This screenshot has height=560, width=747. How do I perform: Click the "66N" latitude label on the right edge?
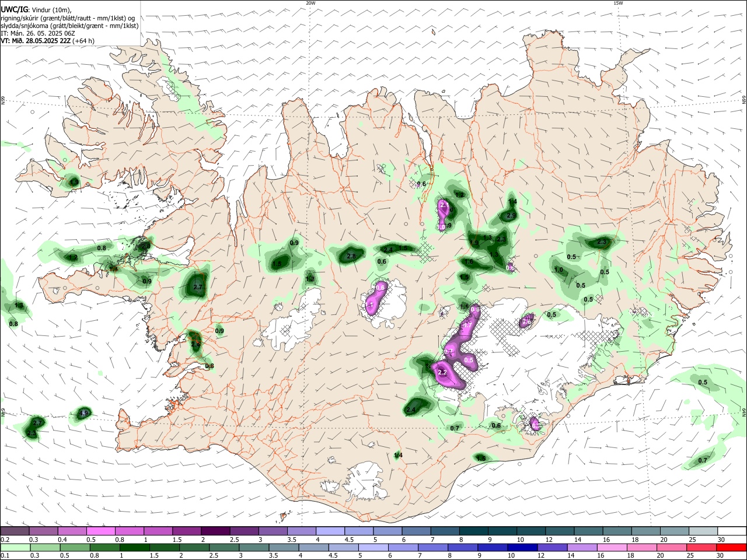[x=744, y=100]
